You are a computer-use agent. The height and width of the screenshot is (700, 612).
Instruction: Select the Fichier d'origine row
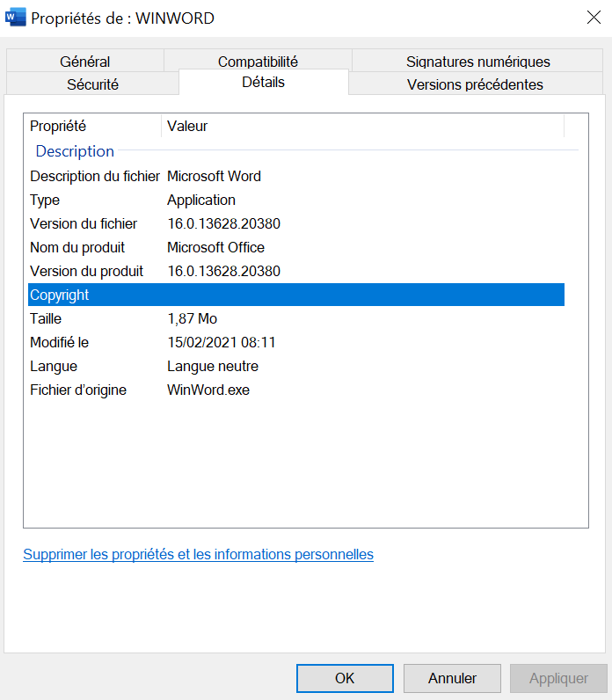296,390
